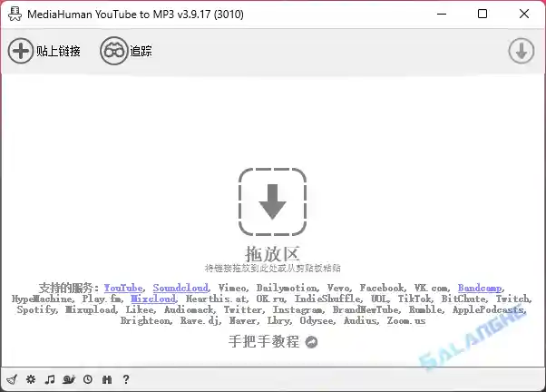Click the text 'Vimeo'
The width and height of the screenshot is (546, 392).
click(x=232, y=288)
